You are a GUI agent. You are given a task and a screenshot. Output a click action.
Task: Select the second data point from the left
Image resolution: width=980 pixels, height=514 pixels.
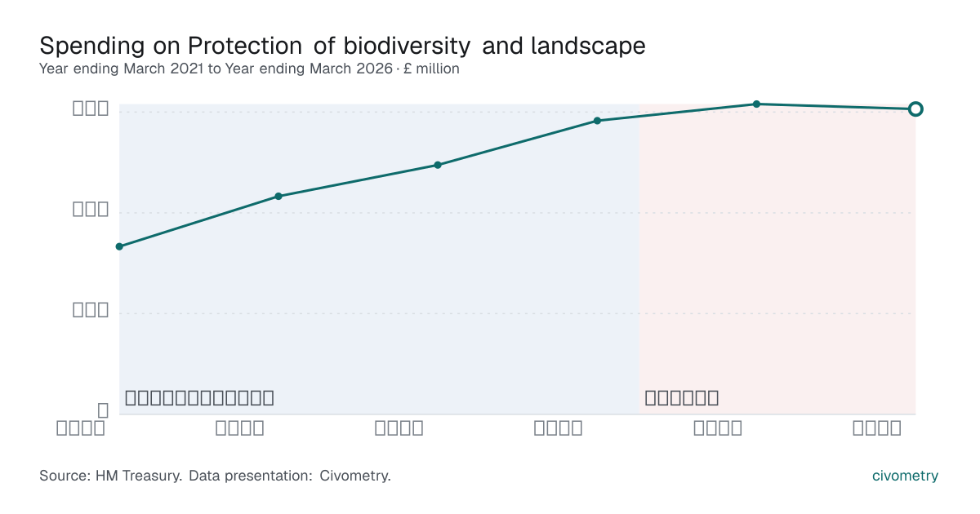pyautogui.click(x=278, y=196)
